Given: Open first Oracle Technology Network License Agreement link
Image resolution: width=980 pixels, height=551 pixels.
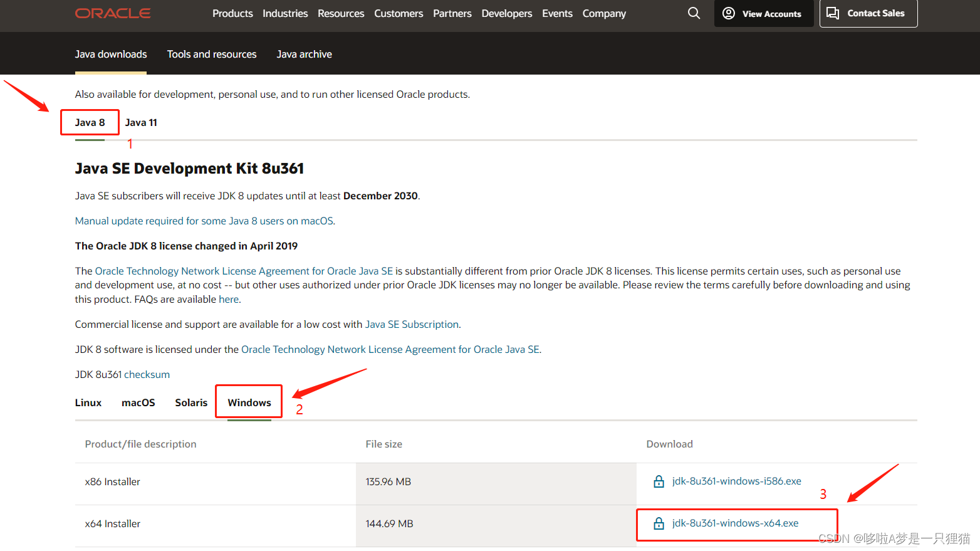Looking at the screenshot, I should tap(244, 271).
